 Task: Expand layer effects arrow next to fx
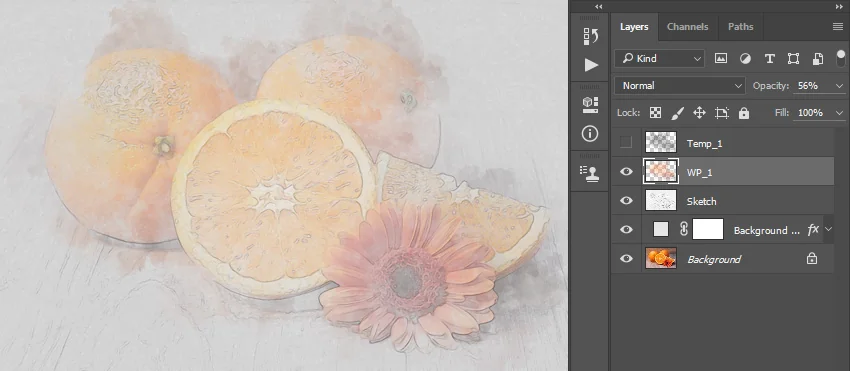click(828, 229)
